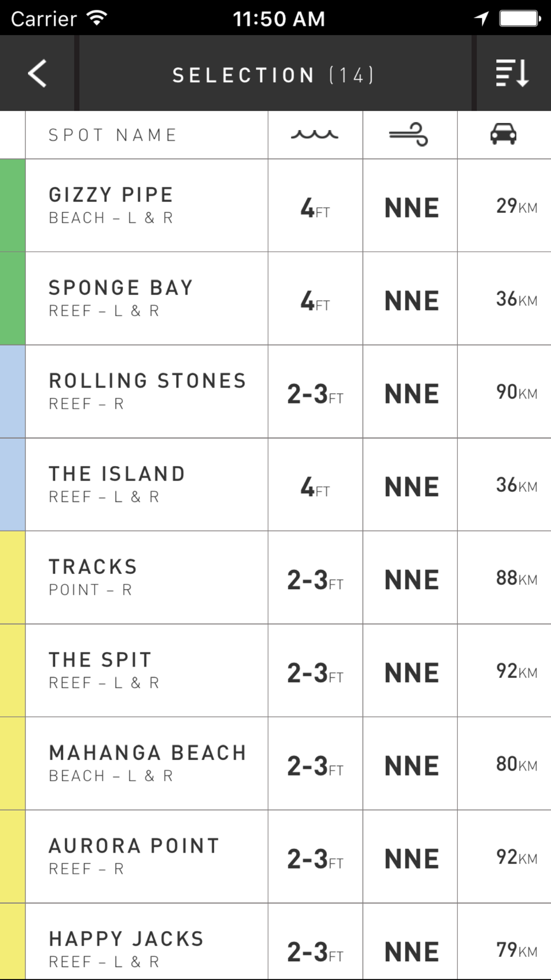This screenshot has width=551, height=980.
Task: Tap the battery icon in status bar
Action: 519,19
